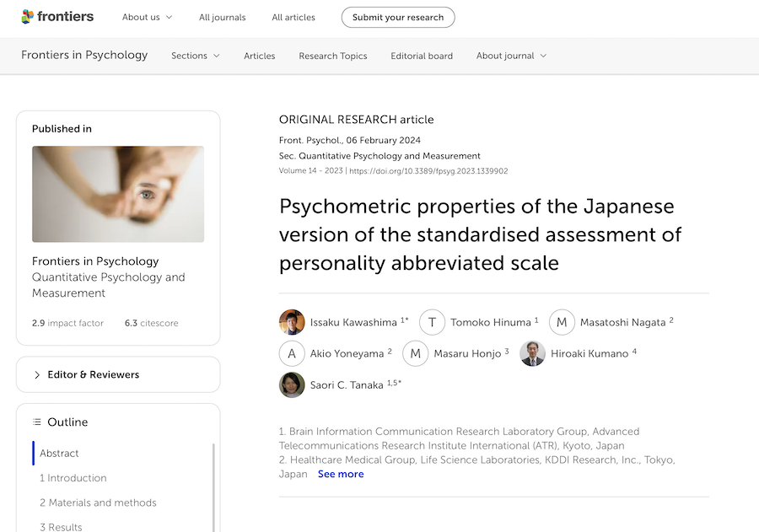Click Issaku Kawashima's author avatar
Viewport: 759px width, 532px height.
click(292, 322)
